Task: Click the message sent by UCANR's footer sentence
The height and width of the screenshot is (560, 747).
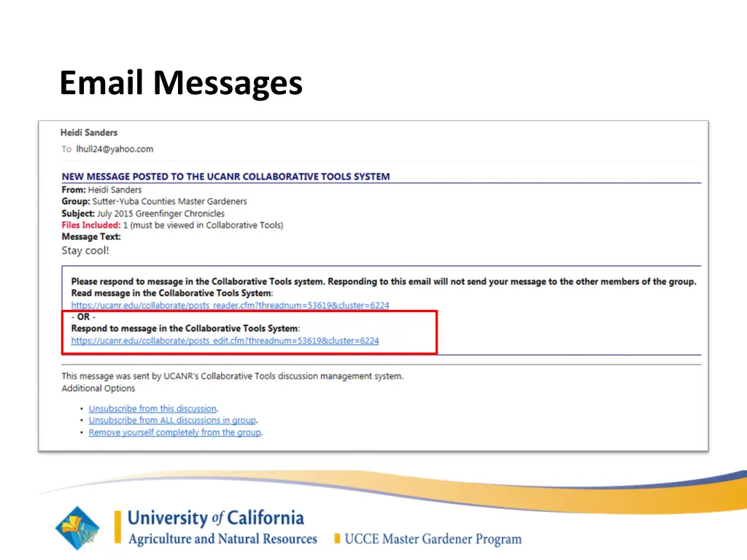Action: 233,376
